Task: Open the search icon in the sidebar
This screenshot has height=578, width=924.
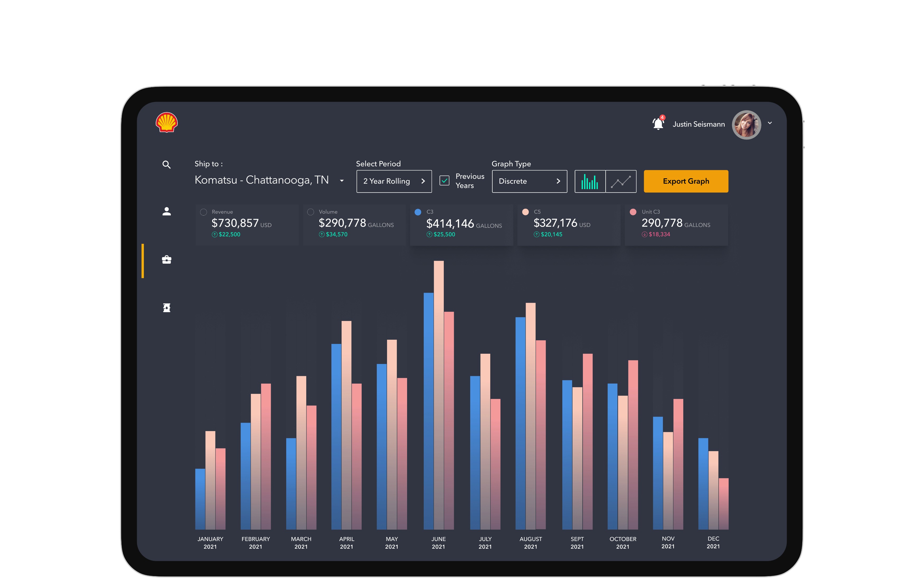Action: [x=167, y=165]
